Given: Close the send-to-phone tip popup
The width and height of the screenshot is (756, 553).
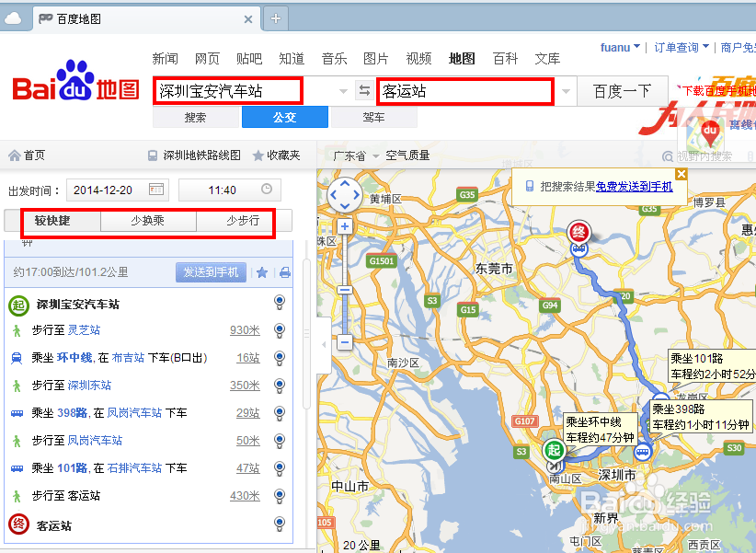Looking at the screenshot, I should [x=681, y=174].
